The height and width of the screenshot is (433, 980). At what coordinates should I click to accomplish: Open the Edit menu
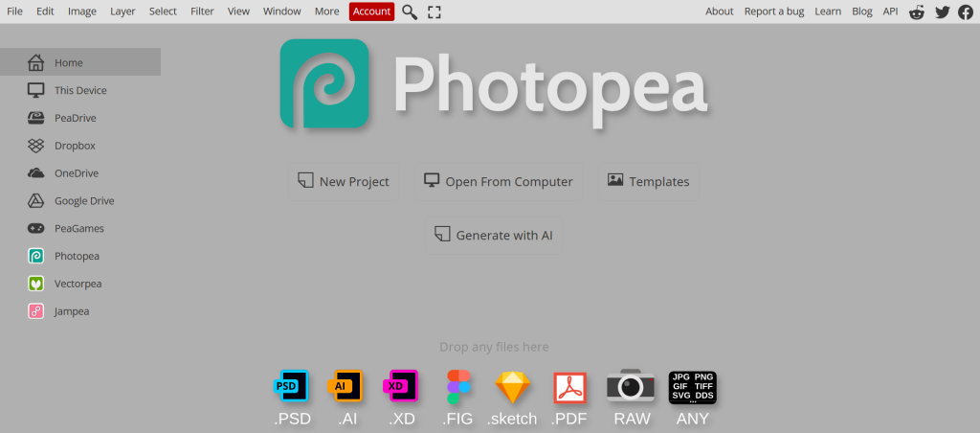click(45, 11)
